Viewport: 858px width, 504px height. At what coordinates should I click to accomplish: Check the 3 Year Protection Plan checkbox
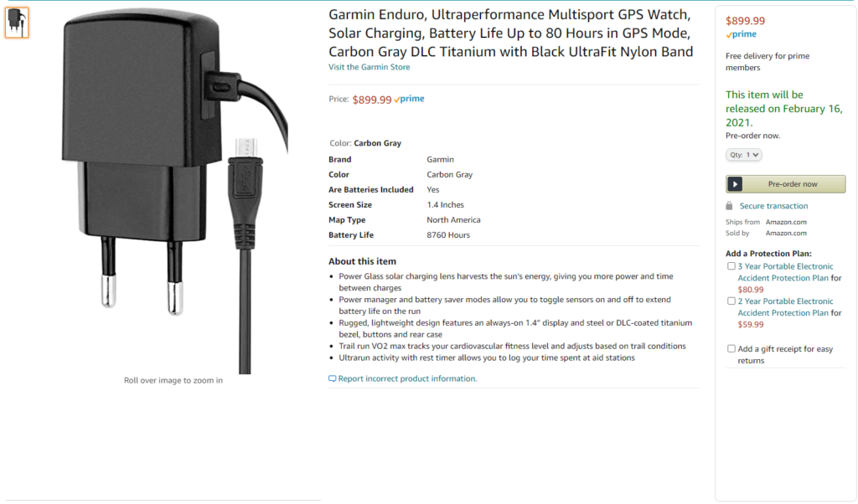731,266
